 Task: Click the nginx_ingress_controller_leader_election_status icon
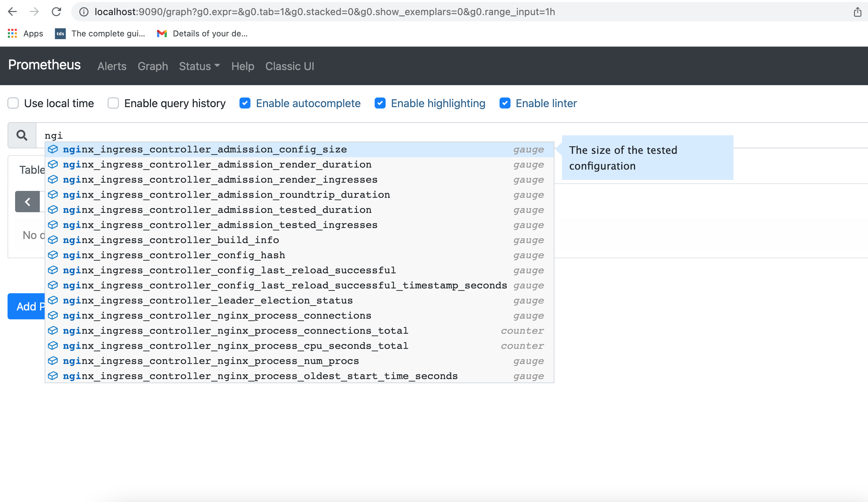pyautogui.click(x=54, y=300)
